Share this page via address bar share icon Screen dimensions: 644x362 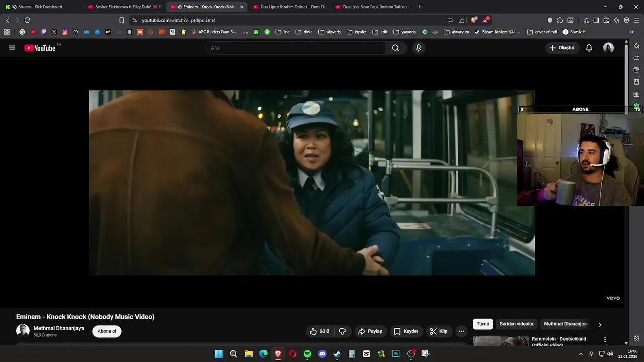click(x=461, y=20)
